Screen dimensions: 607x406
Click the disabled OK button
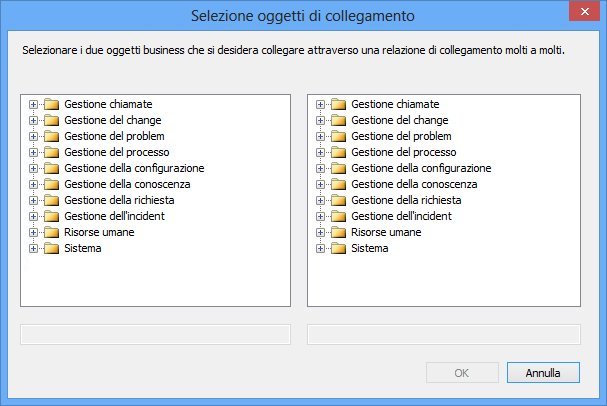tap(462, 373)
